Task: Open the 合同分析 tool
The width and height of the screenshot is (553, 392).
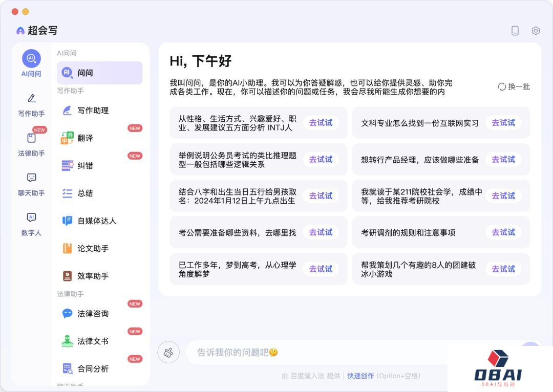Action: (x=100, y=369)
